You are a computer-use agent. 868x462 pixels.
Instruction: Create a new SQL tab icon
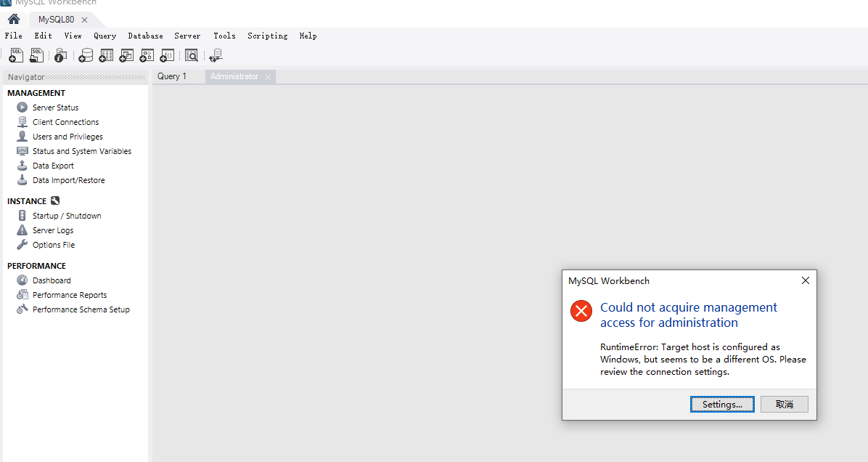tap(16, 55)
